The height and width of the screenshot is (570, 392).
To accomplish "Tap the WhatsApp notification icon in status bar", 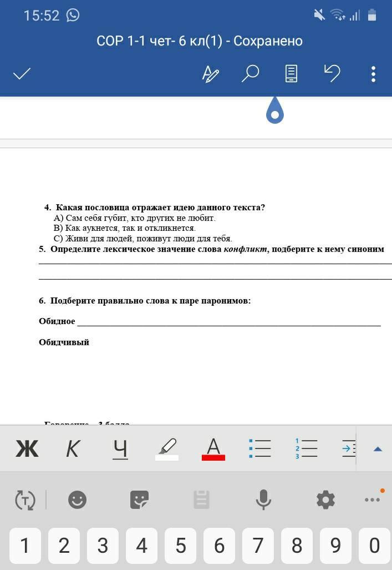I will [73, 16].
